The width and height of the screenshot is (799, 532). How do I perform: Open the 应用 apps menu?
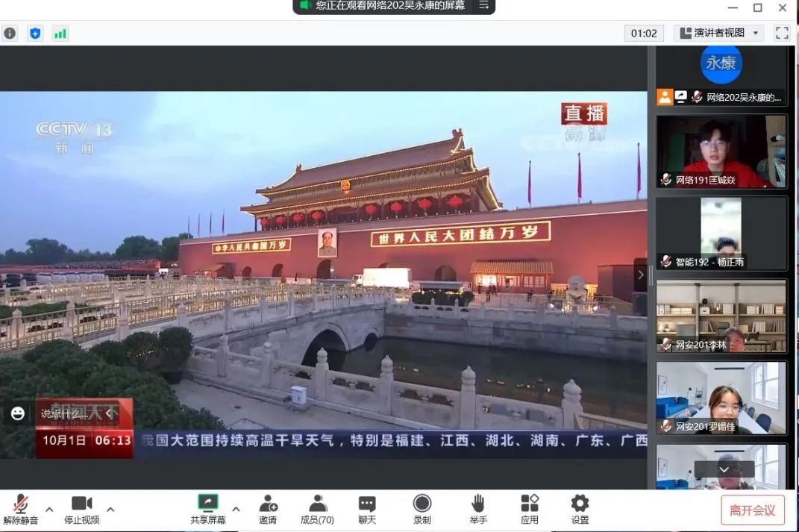click(530, 509)
